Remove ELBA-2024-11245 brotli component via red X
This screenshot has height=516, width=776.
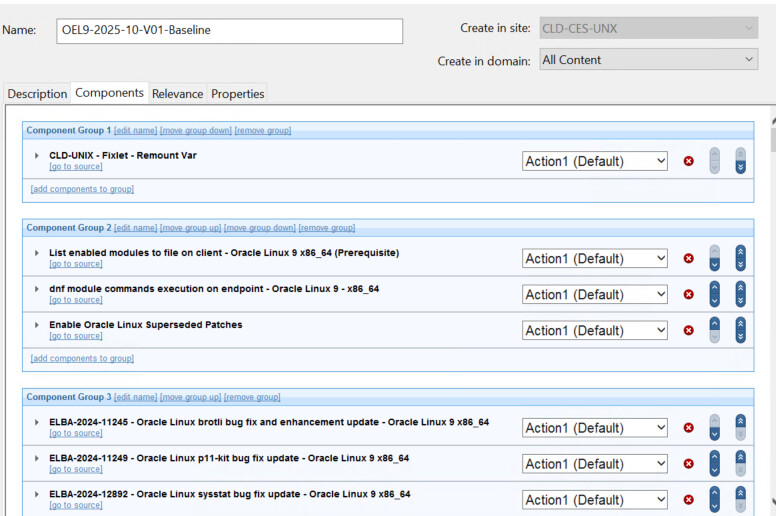tap(688, 428)
